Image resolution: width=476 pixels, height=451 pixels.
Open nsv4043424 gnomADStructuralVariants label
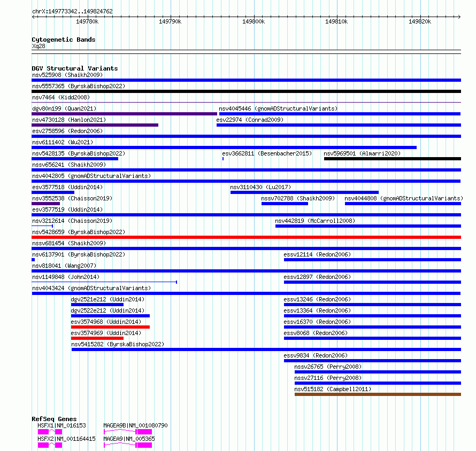click(x=91, y=288)
